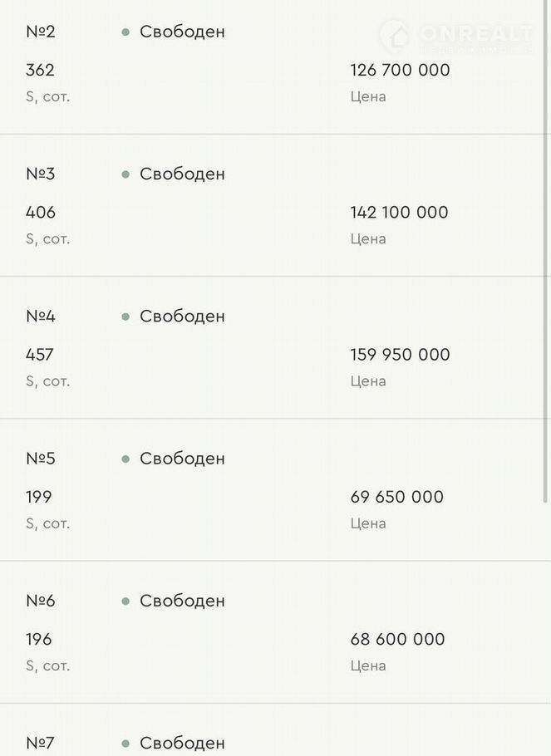The width and height of the screenshot is (551, 756).
Task: Click the ONREALT house logo icon
Action: [x=395, y=36]
